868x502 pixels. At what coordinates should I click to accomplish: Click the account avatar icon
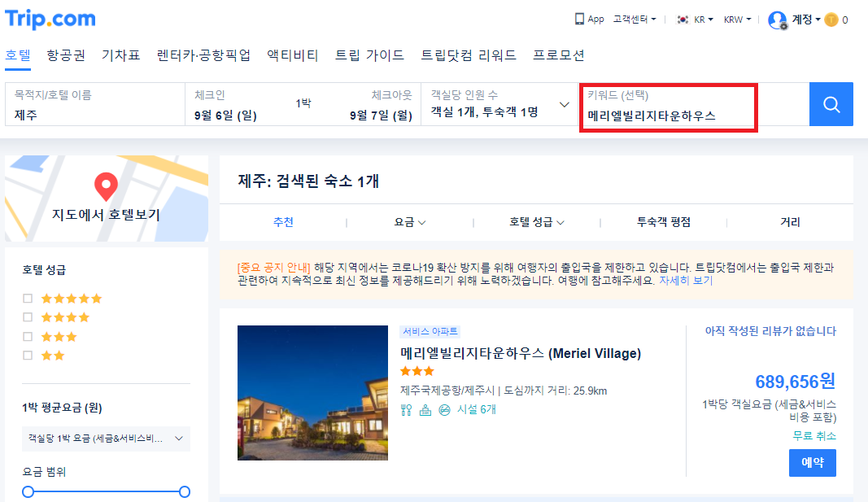777,20
